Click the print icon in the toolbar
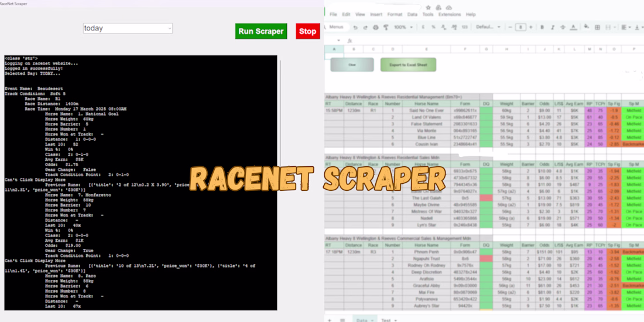Viewport: 644px width, 322px height. click(x=375, y=27)
